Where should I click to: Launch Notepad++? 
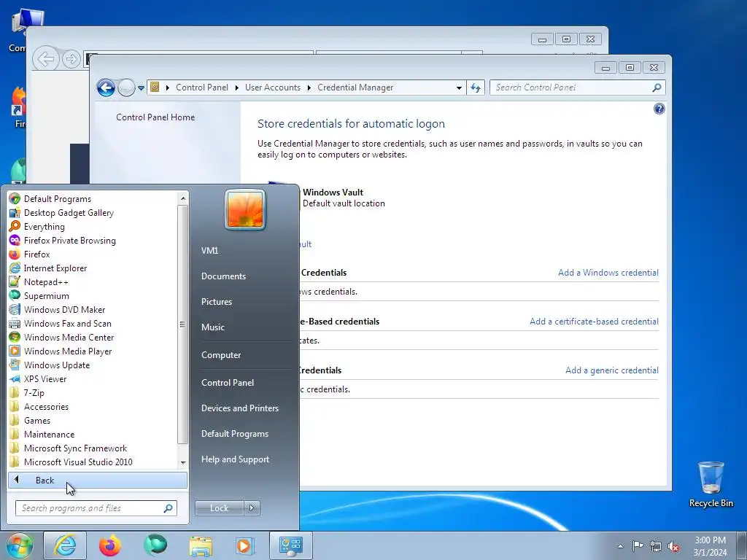46,281
